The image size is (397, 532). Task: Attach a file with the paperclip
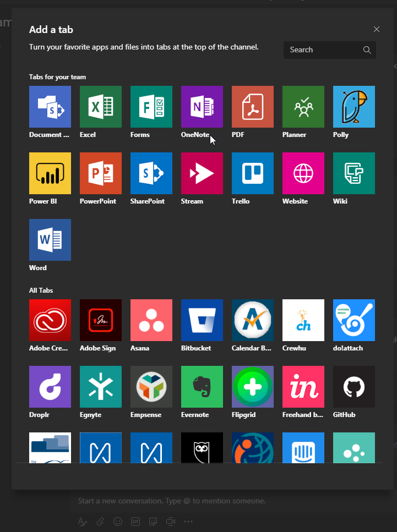click(x=100, y=522)
